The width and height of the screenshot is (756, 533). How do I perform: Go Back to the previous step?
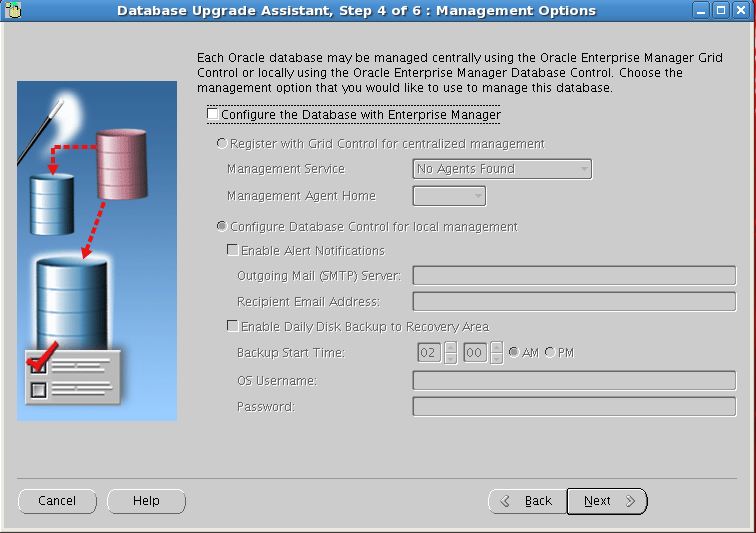pyautogui.click(x=527, y=501)
